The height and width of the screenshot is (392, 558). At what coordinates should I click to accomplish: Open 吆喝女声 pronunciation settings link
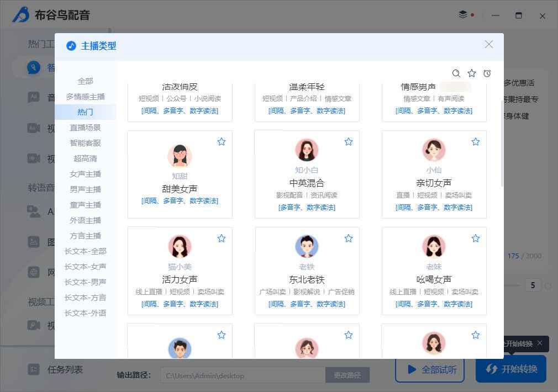pyautogui.click(x=434, y=304)
